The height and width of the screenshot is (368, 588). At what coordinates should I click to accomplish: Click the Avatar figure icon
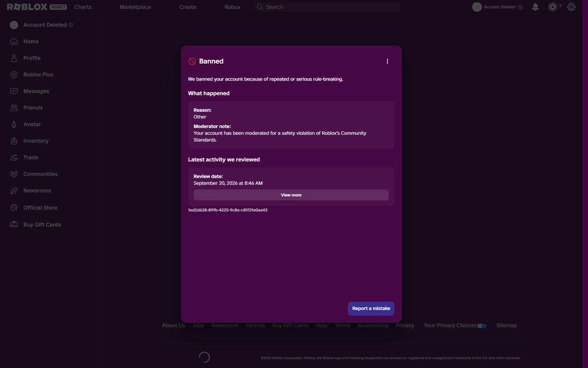click(14, 124)
